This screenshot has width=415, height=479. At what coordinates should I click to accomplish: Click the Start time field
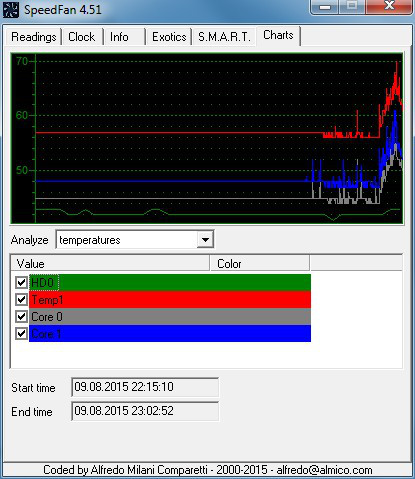[x=145, y=387]
